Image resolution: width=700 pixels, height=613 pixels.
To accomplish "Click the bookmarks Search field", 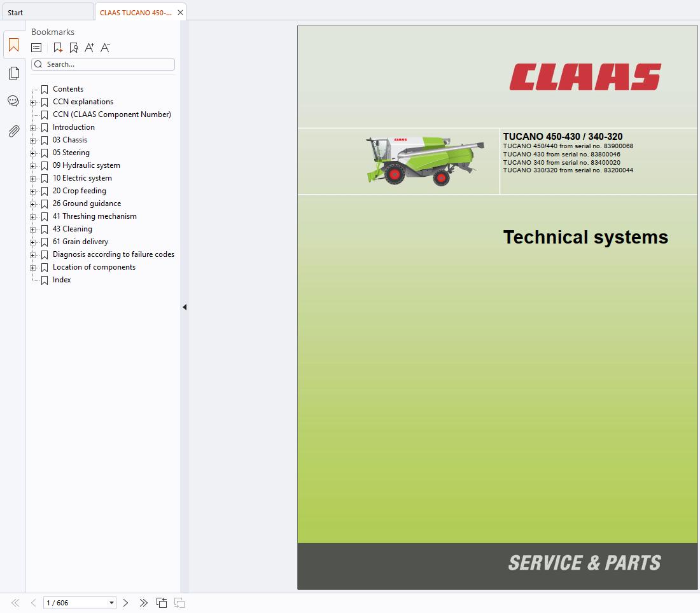I will pyautogui.click(x=103, y=64).
